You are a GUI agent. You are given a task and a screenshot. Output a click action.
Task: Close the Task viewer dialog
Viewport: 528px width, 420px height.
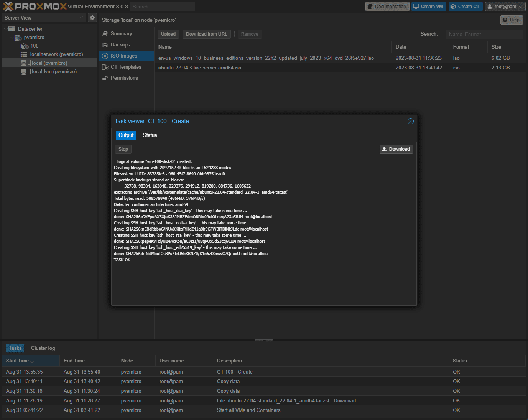410,121
